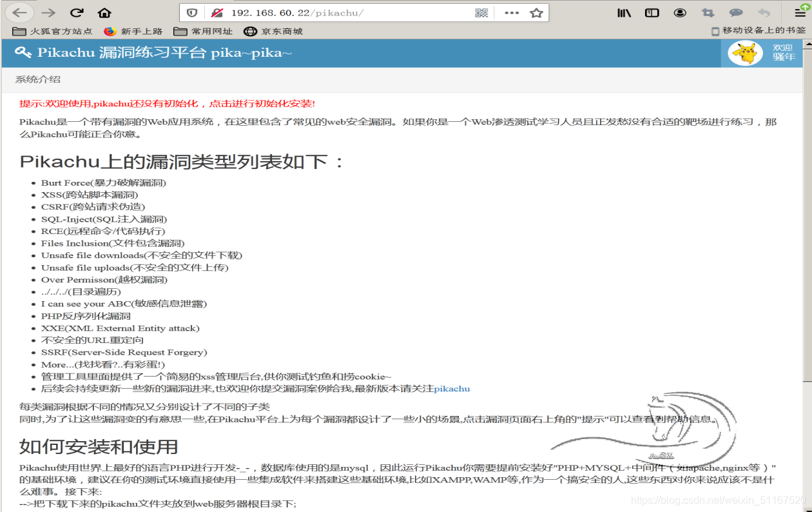Open the page actions three-dot menu
Screen dimensions: 812x512
(x=512, y=13)
